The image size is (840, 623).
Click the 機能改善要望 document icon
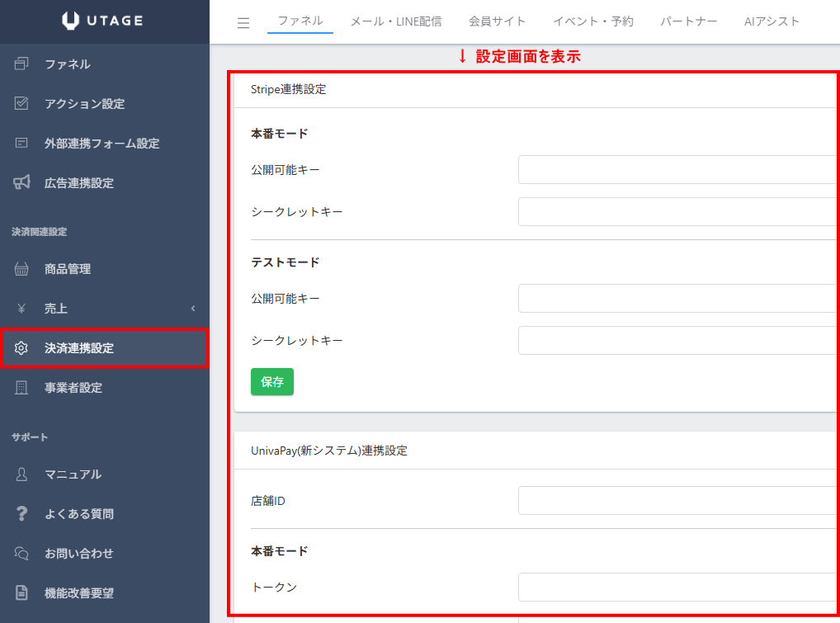point(22,592)
